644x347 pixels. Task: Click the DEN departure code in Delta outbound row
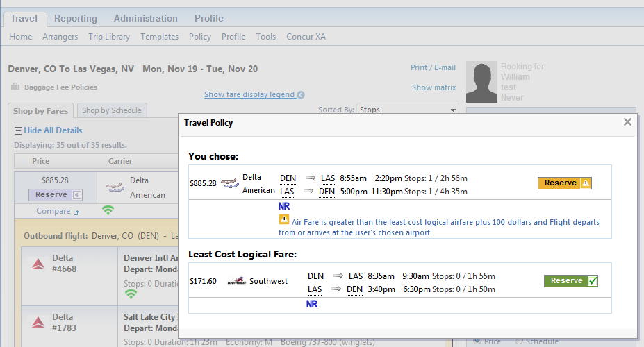288,178
